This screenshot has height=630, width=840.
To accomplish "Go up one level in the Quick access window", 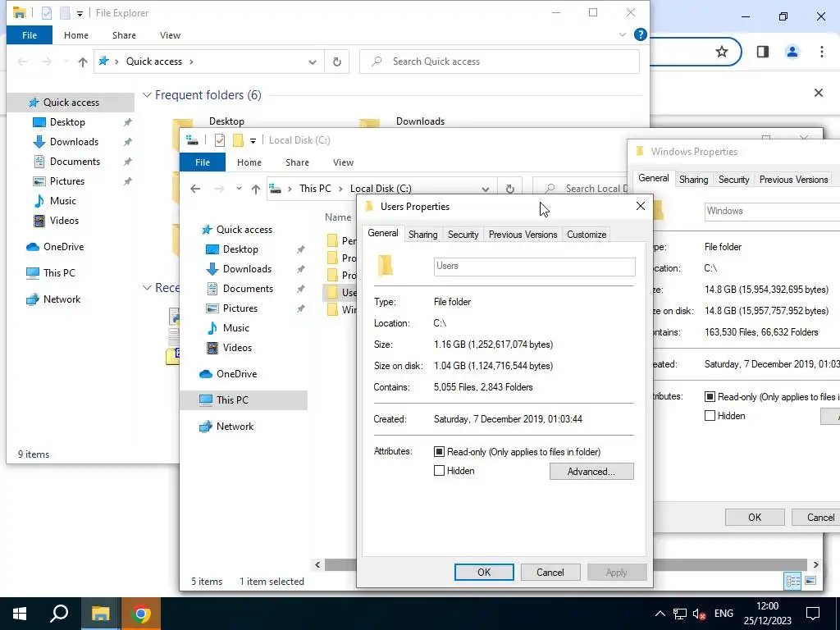I will pyautogui.click(x=83, y=62).
